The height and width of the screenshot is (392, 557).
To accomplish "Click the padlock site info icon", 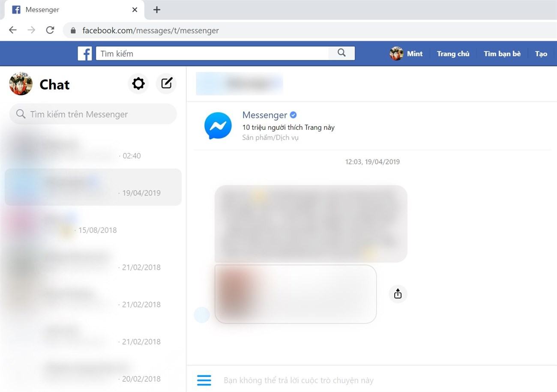I will 73,30.
